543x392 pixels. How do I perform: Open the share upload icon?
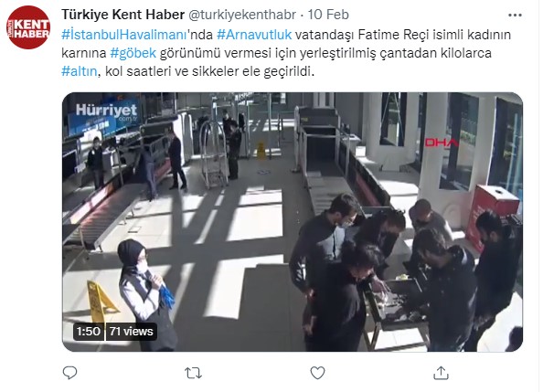(441, 373)
